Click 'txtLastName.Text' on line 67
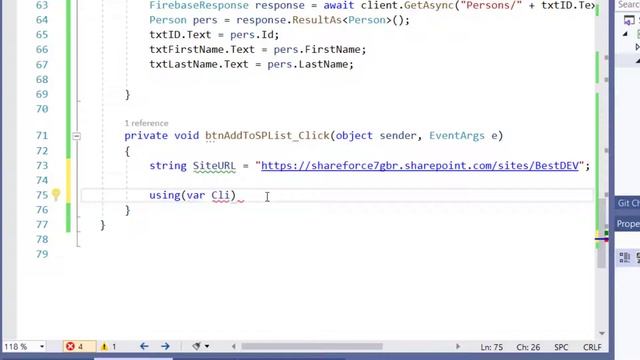The image size is (640, 360). [199, 64]
